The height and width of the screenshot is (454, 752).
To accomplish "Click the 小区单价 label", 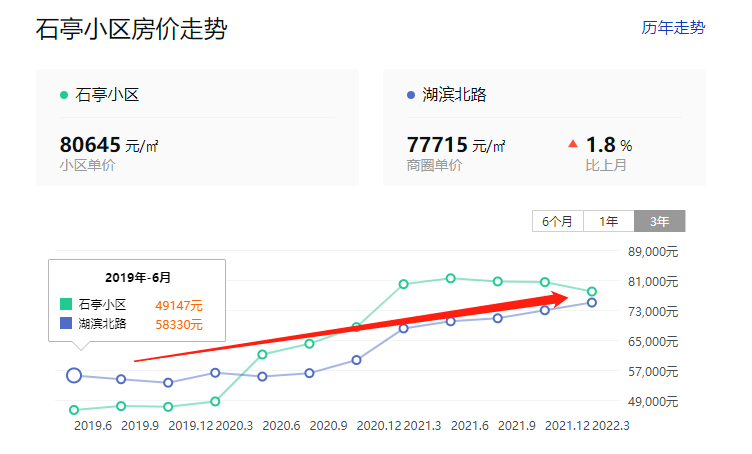I will [x=87, y=165].
